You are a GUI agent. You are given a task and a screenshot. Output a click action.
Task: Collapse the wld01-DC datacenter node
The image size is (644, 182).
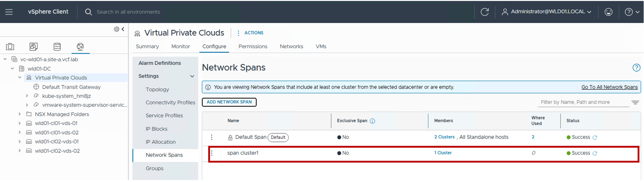(12, 68)
